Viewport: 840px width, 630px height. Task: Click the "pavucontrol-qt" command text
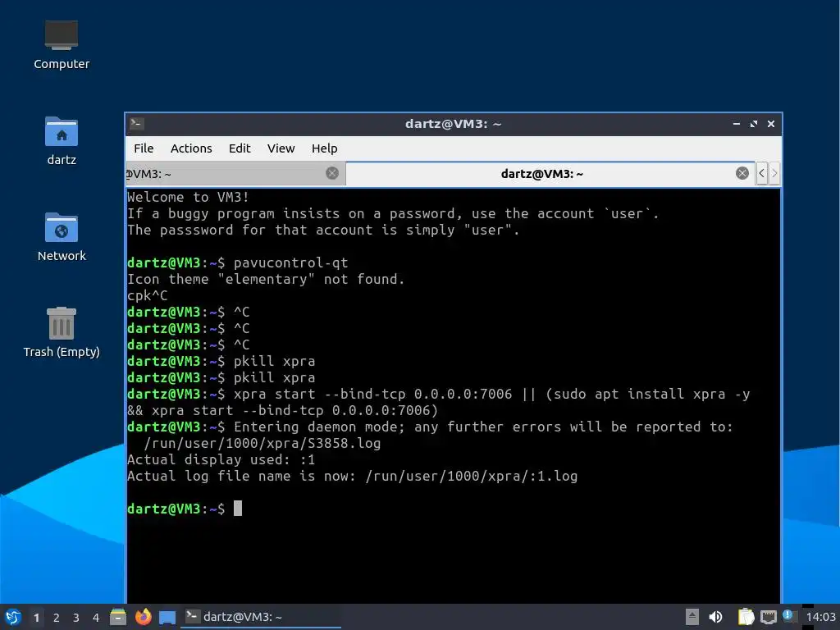290,263
